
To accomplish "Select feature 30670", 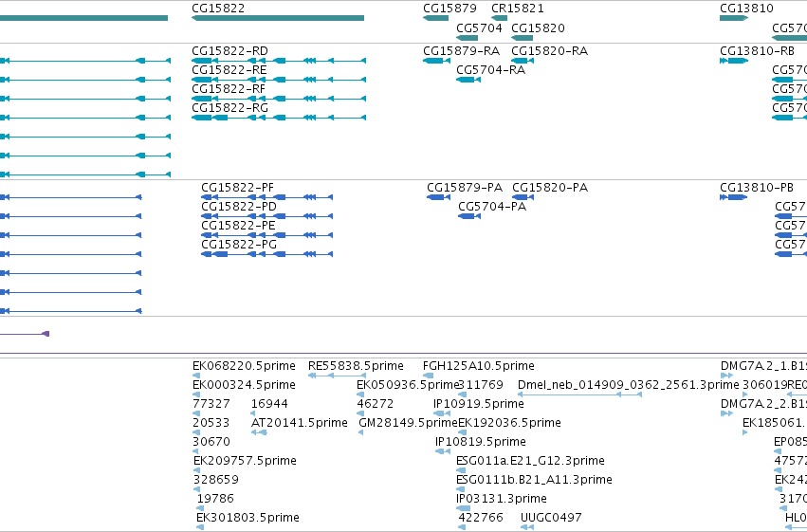I will (211, 442).
